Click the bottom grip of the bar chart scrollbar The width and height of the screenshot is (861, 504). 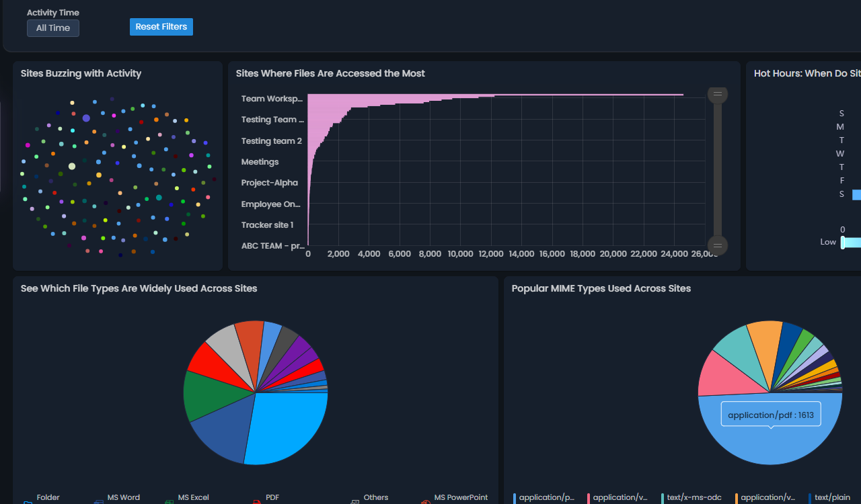(718, 245)
